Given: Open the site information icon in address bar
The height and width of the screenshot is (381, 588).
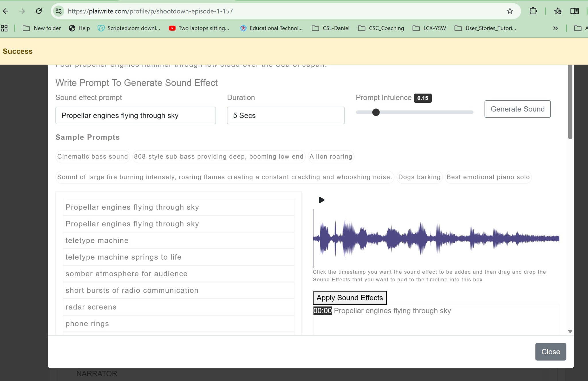Looking at the screenshot, I should click(59, 11).
